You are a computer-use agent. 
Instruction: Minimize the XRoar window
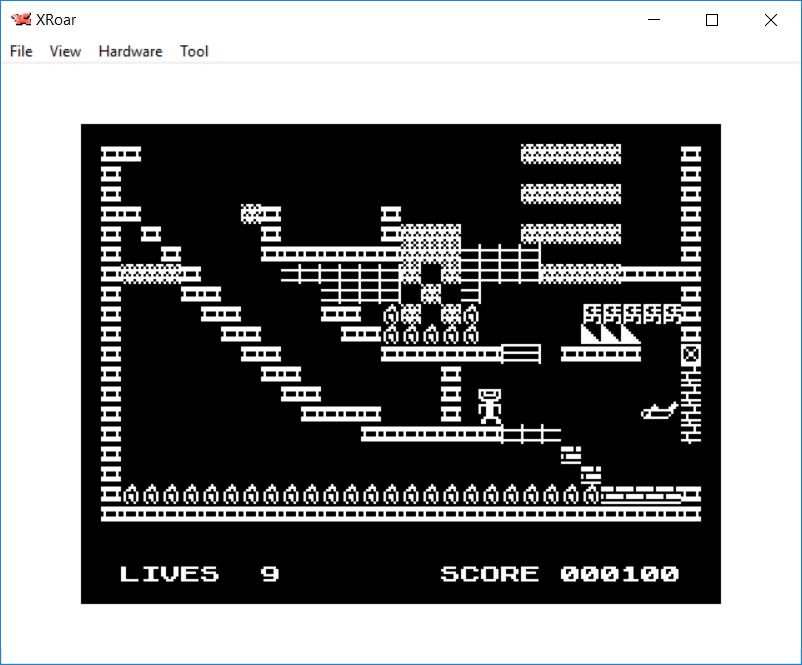(x=655, y=20)
